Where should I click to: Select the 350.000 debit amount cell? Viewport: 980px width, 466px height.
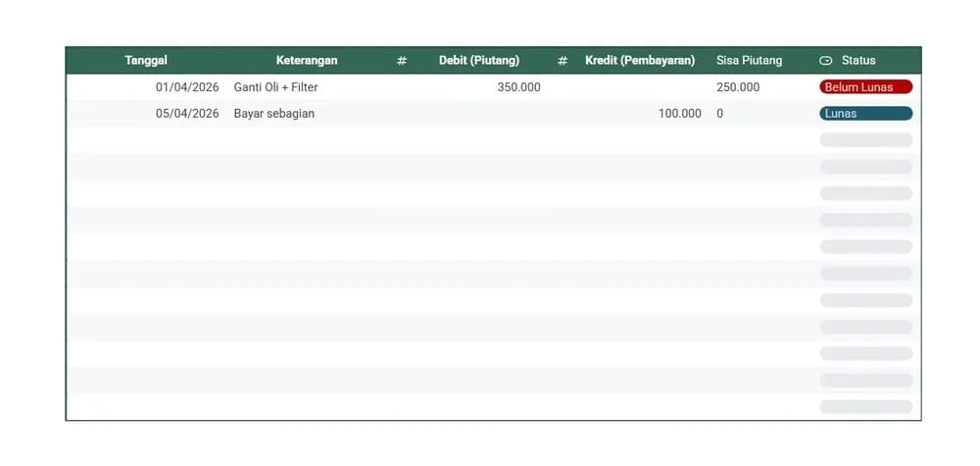click(518, 87)
